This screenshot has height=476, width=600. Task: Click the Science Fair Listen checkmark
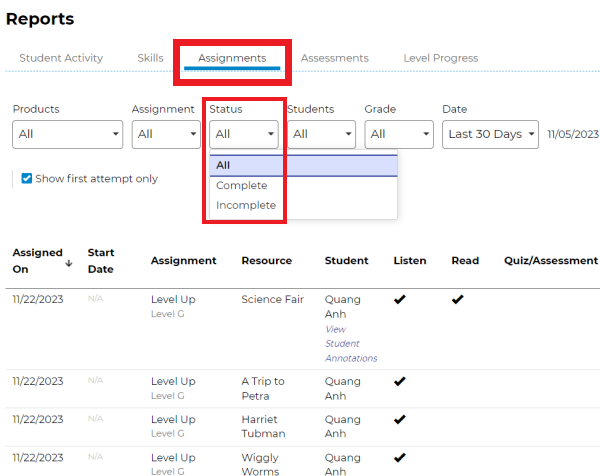click(400, 299)
